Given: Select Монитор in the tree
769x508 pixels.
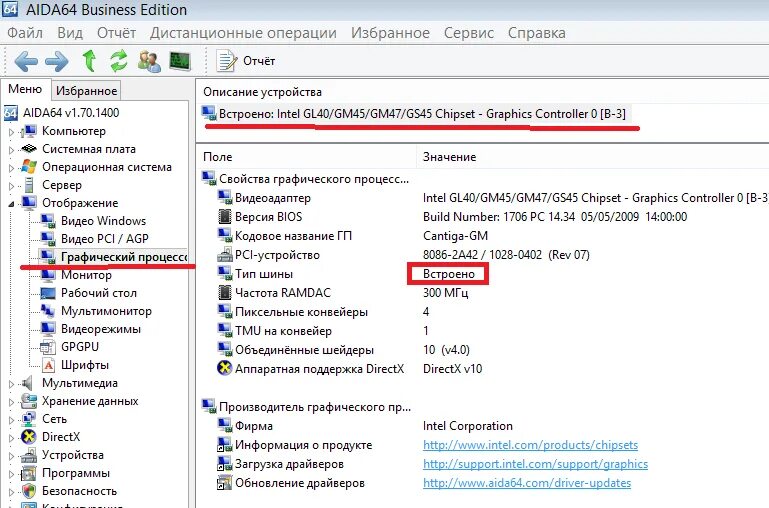Looking at the screenshot, I should [x=86, y=275].
